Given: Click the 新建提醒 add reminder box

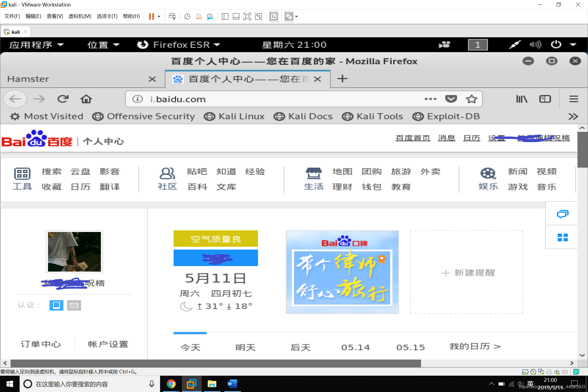Looking at the screenshot, I should click(467, 272).
